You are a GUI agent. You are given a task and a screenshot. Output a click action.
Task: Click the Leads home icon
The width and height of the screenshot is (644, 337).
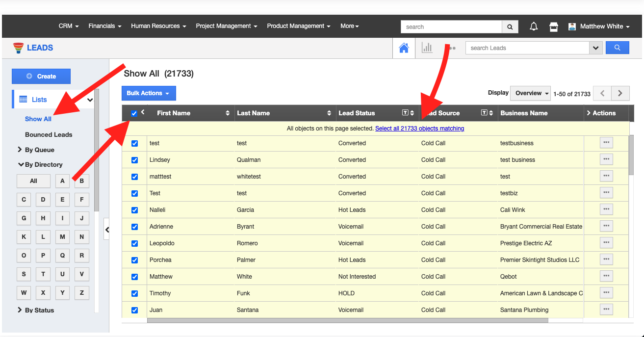404,48
